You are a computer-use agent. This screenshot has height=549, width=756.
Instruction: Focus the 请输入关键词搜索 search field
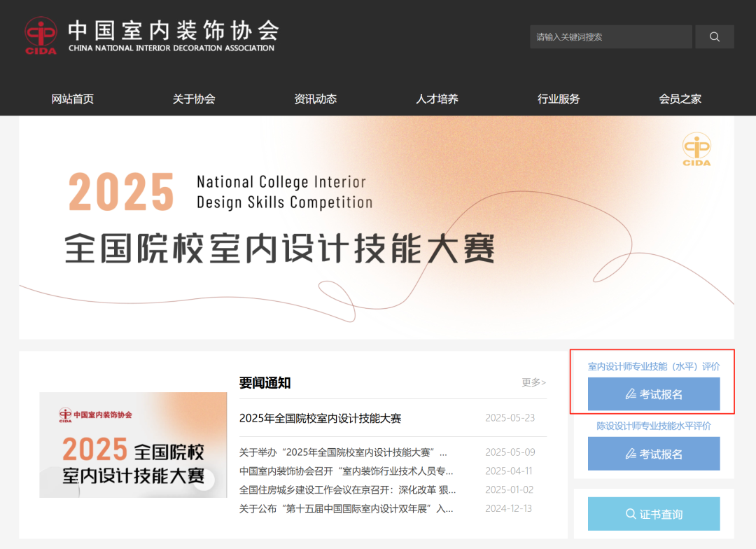click(x=611, y=36)
